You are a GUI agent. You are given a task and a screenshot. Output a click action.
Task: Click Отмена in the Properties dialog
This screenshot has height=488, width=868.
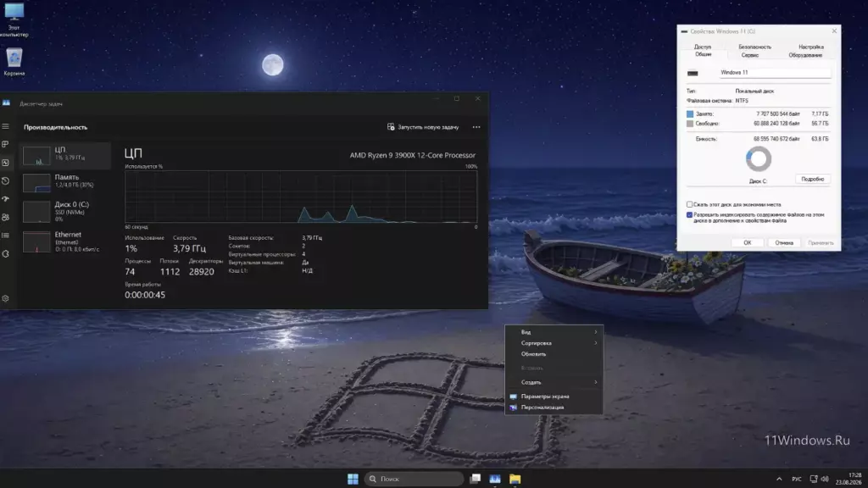click(784, 243)
